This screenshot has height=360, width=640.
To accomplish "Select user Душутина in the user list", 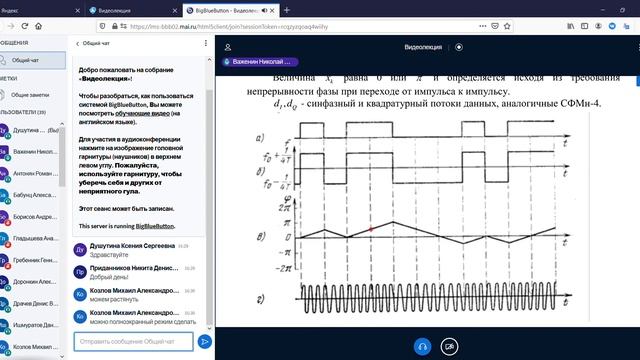I will coord(29,130).
